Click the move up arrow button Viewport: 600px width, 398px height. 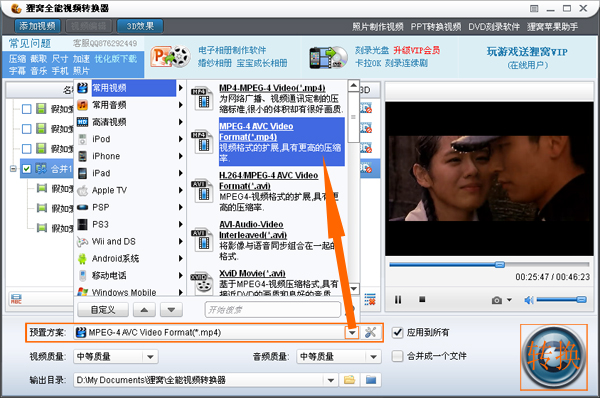pyautogui.click(x=144, y=310)
